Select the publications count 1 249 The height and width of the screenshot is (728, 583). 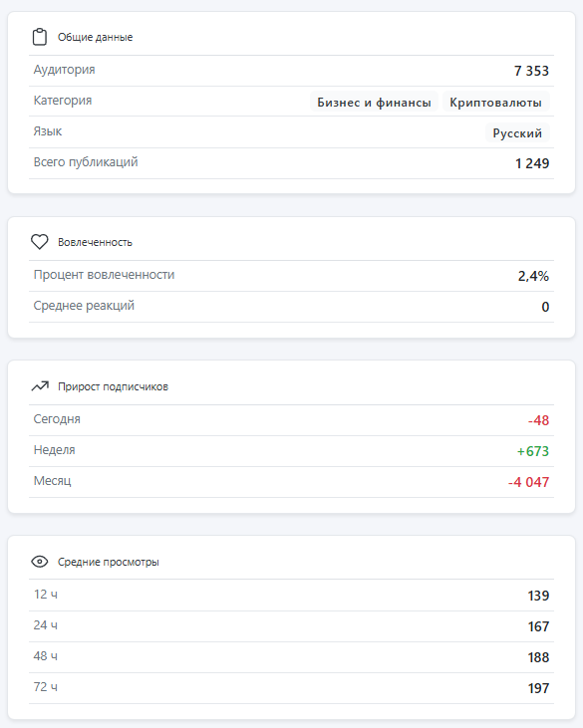(x=532, y=163)
